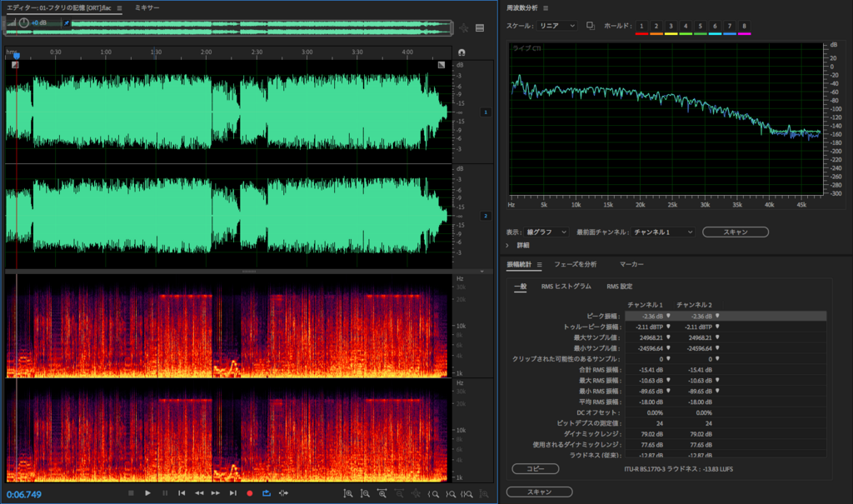Viewport: 853px width, 504px height.
Task: Toggle hold button 8
Action: (x=744, y=26)
